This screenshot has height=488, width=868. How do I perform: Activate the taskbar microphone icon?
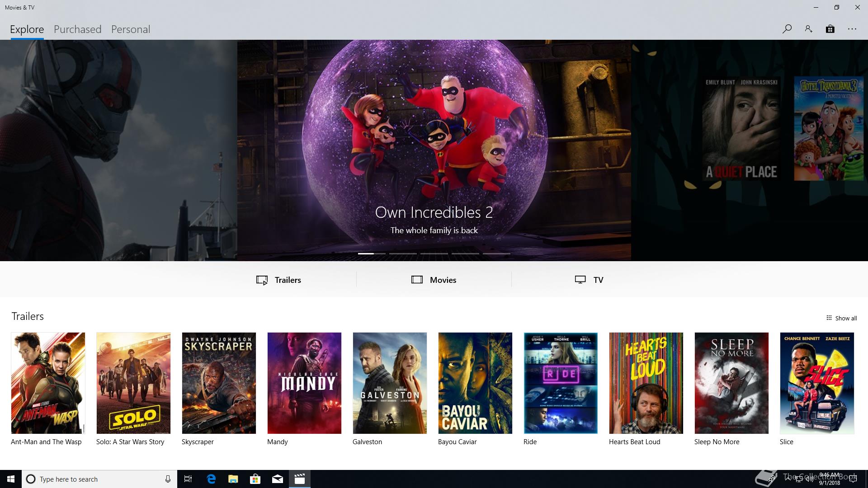click(x=168, y=479)
